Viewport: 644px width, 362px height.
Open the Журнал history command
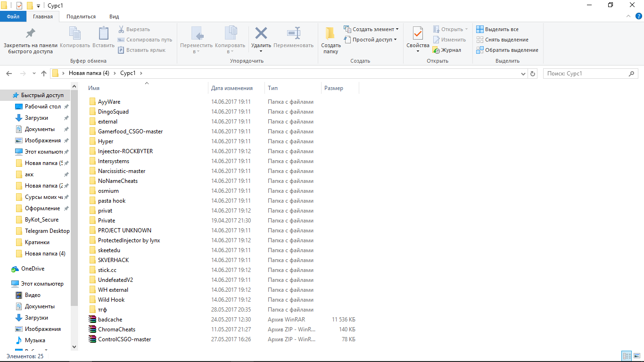click(x=447, y=50)
